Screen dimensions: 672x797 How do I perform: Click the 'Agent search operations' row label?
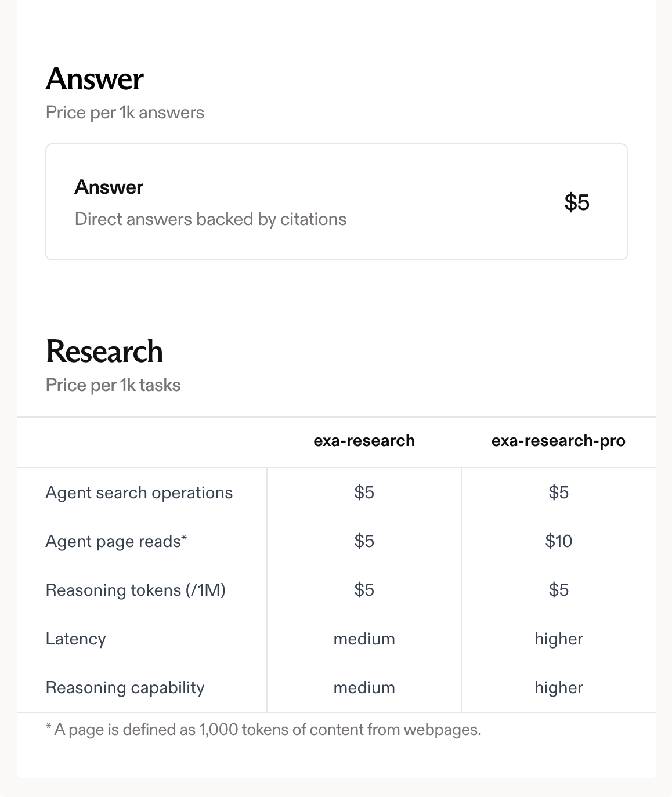[x=139, y=492]
